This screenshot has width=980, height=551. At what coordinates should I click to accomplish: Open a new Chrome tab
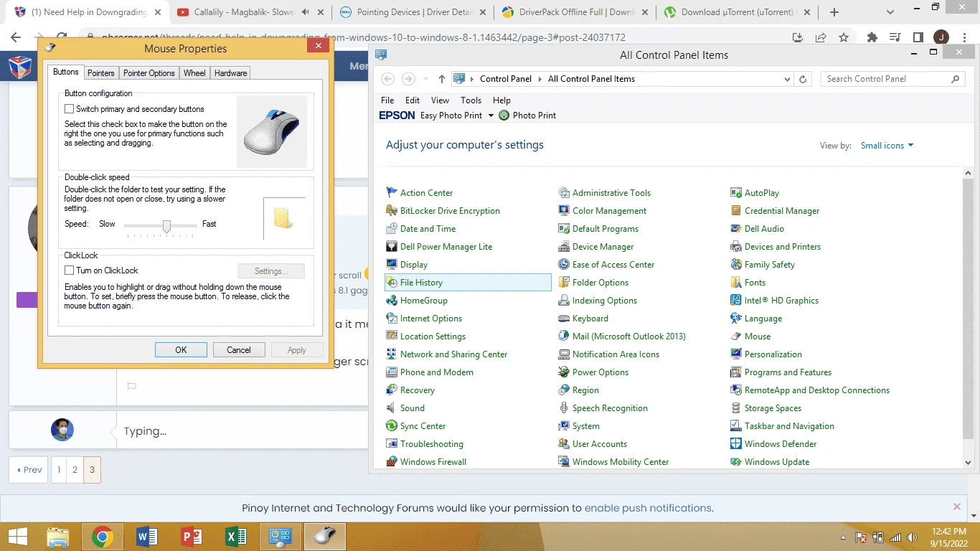834,12
